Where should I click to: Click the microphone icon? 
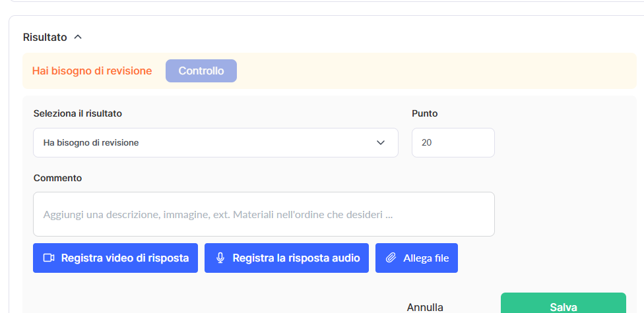(x=220, y=258)
